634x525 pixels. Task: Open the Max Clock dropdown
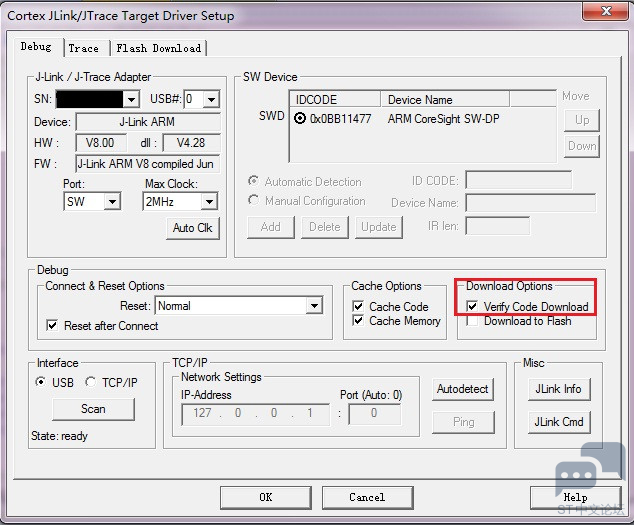pos(208,202)
